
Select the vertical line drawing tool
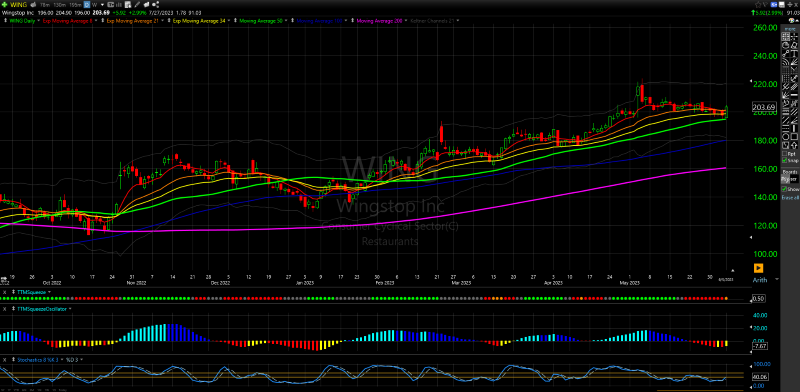tap(794, 128)
